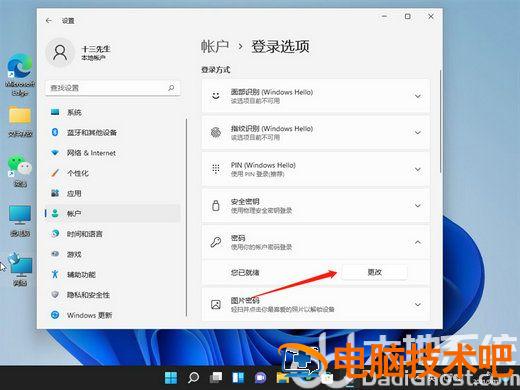Click the fingerprint icon
Viewport: 520px width, 390px height.
pos(216,133)
